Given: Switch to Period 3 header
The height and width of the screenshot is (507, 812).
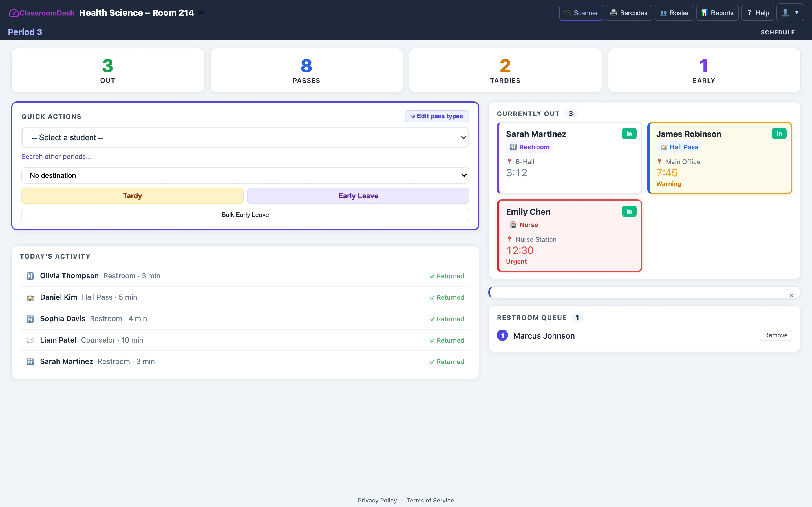Looking at the screenshot, I should click(x=25, y=32).
